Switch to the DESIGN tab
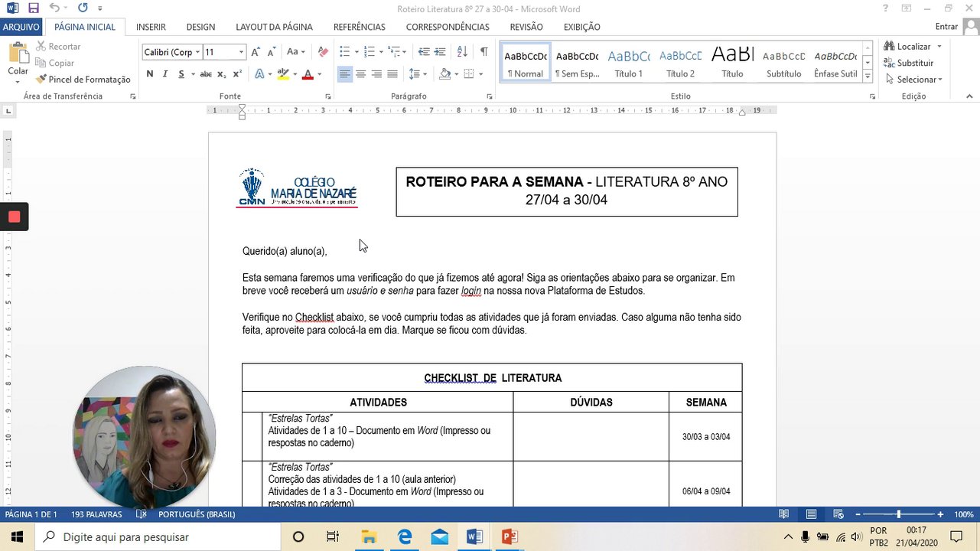 (200, 27)
